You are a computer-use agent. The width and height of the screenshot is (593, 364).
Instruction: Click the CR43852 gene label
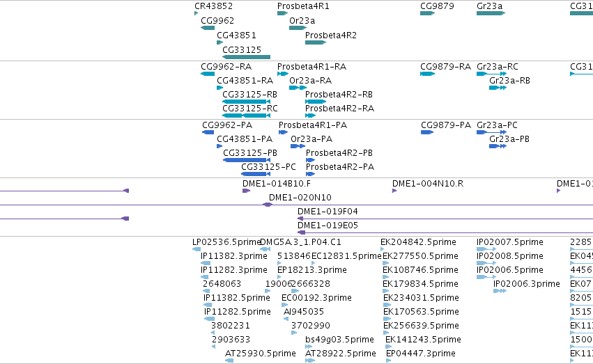pos(213,6)
